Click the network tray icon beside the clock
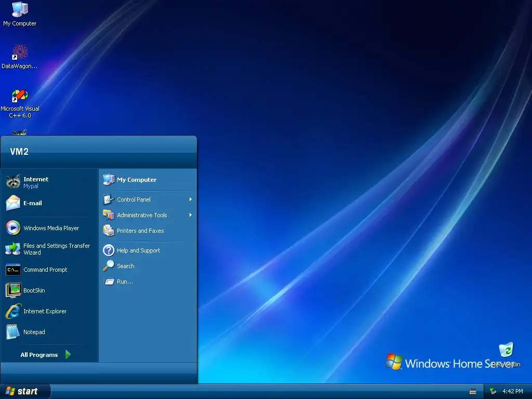The width and height of the screenshot is (532, 399). 493,392
